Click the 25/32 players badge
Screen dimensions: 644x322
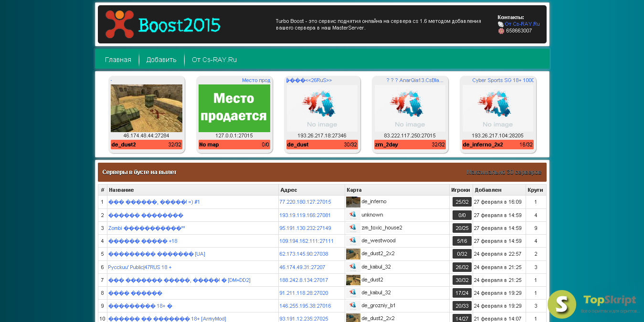462,202
